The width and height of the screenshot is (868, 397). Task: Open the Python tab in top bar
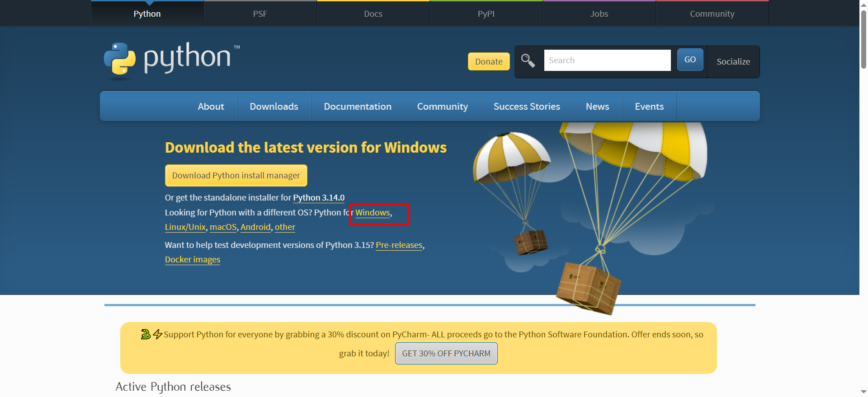[x=147, y=14]
